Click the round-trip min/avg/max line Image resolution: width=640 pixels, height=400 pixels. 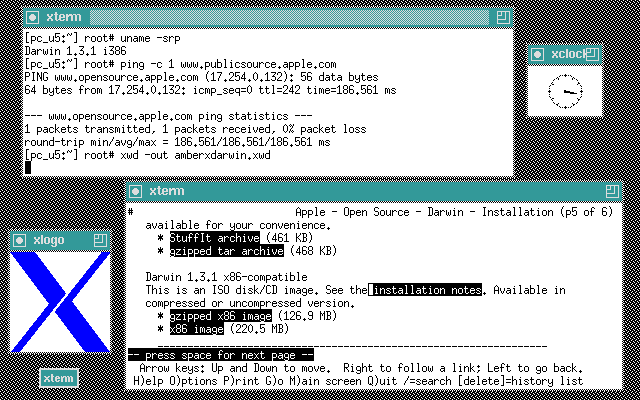177,142
